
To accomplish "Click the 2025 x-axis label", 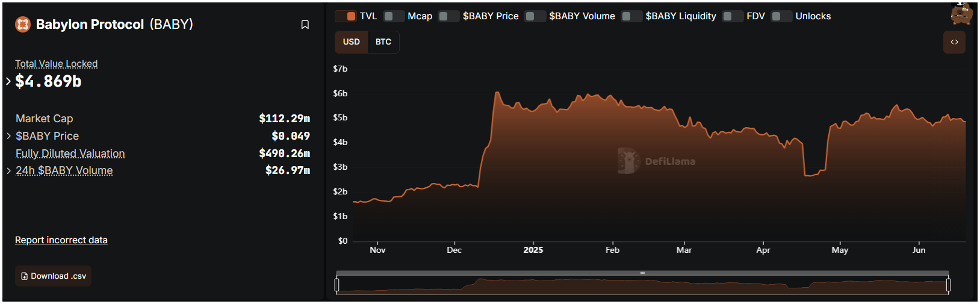I will click(x=533, y=250).
